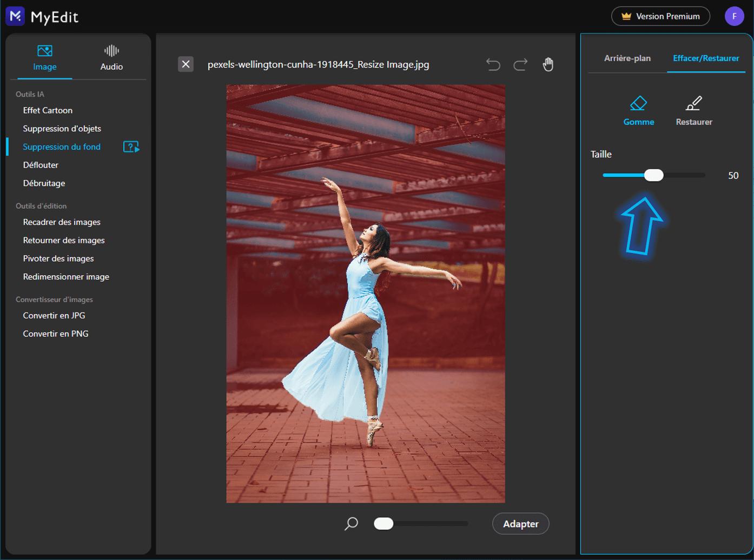Screen dimensions: 754x560
Task: Open the user profile avatar
Action: 734,16
